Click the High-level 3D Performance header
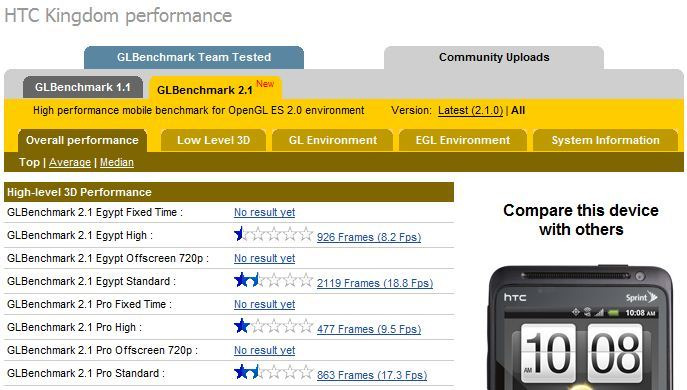 [x=229, y=192]
